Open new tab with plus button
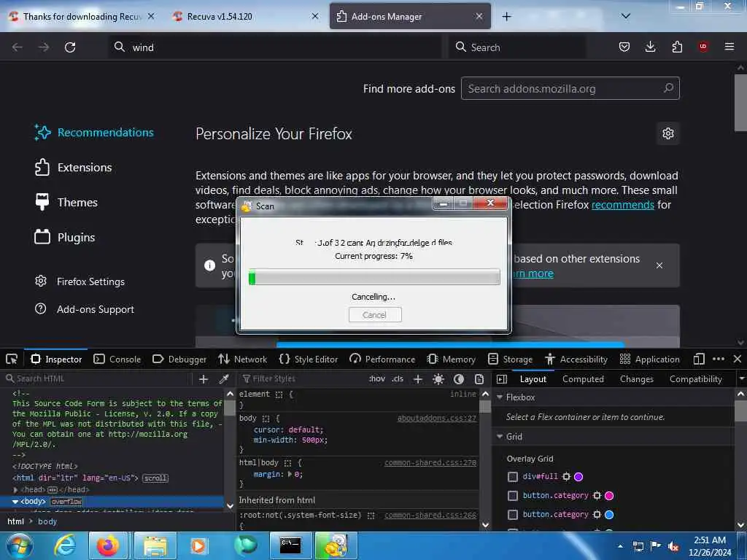The height and width of the screenshot is (560, 747). [x=506, y=17]
